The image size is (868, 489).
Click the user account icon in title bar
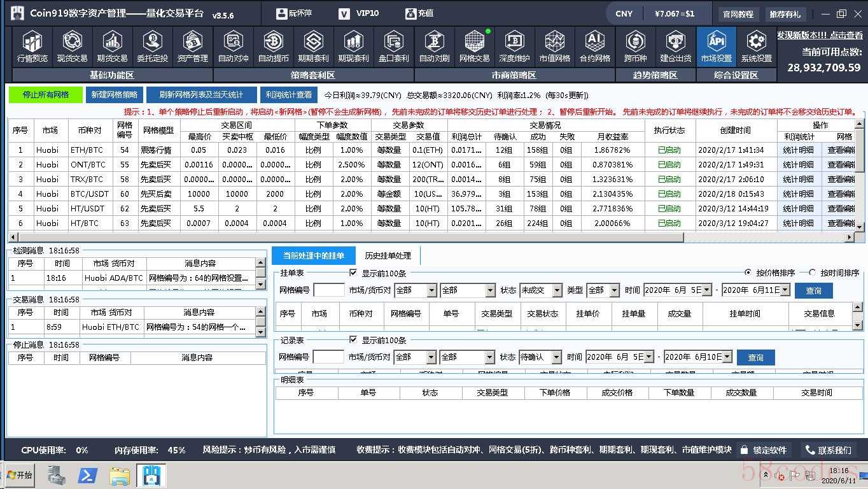[x=282, y=13]
